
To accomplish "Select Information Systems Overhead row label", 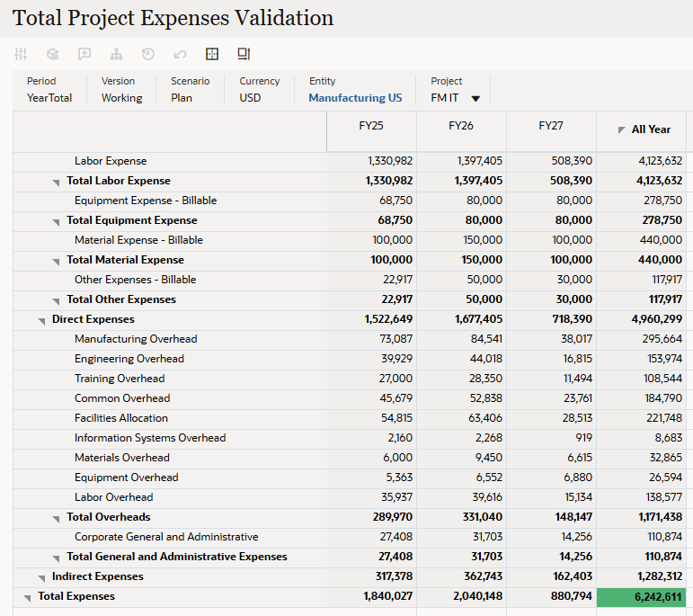I will coord(150,438).
